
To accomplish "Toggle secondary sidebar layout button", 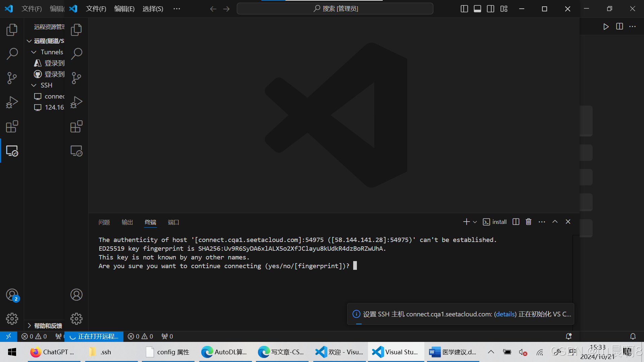I will pos(490,9).
